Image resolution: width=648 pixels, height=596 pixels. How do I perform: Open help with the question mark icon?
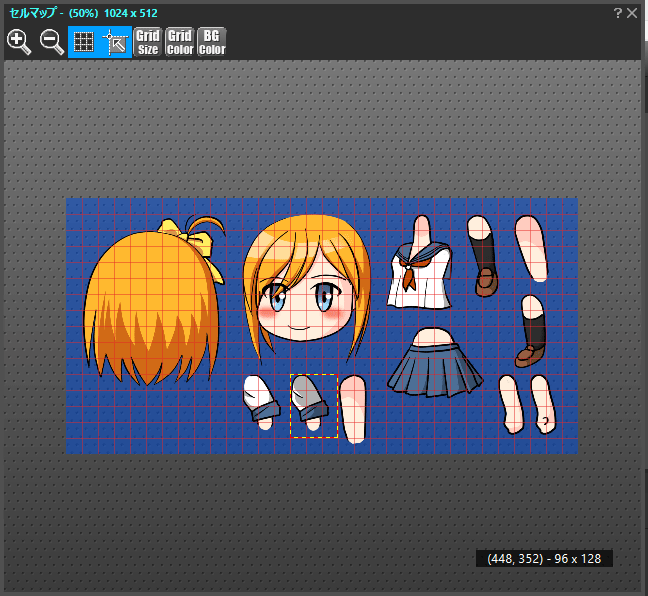(x=617, y=13)
